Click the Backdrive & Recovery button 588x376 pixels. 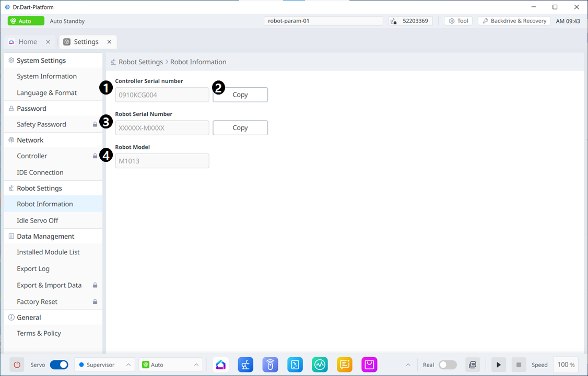click(514, 21)
